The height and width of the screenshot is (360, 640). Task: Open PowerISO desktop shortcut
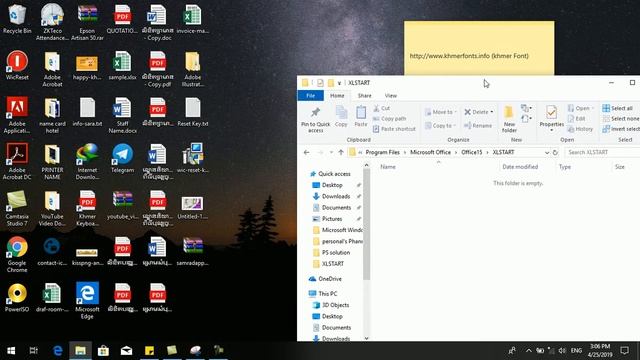click(17, 298)
